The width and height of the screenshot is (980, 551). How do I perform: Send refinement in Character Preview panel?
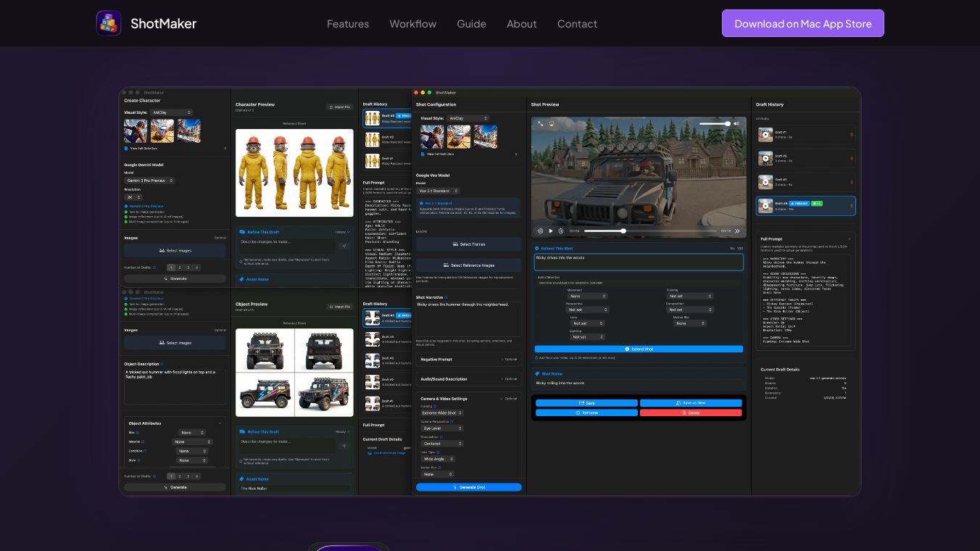pyautogui.click(x=344, y=246)
